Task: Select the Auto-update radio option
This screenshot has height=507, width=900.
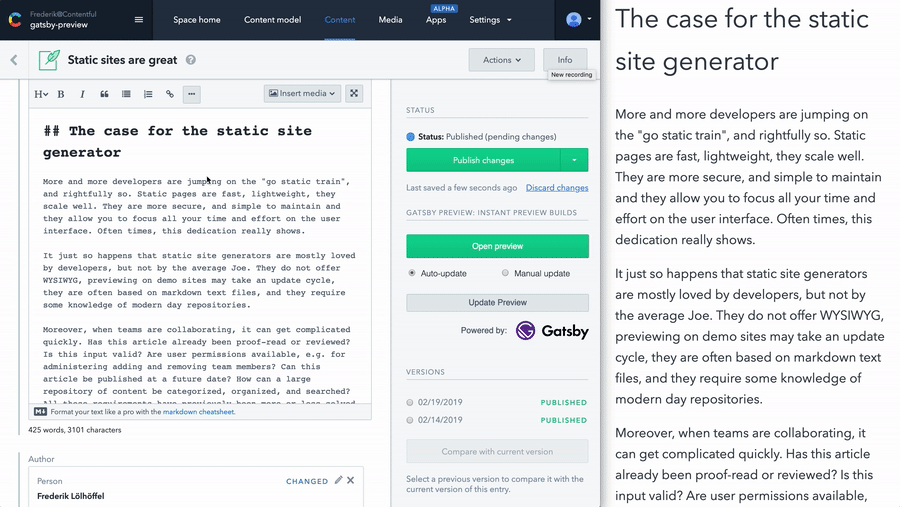Action: [412, 273]
